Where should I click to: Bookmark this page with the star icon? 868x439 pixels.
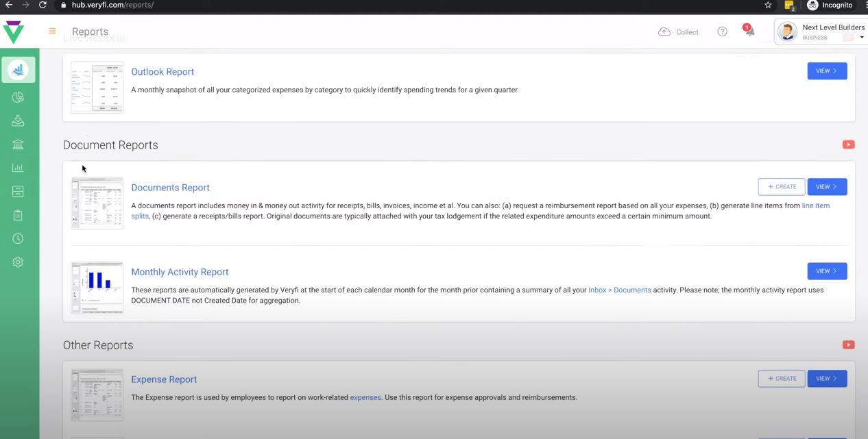[768, 5]
